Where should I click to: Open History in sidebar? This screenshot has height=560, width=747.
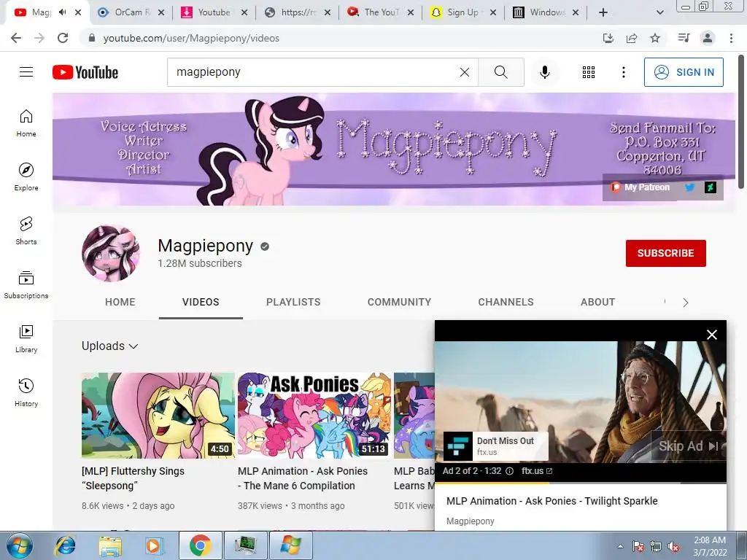tap(26, 392)
